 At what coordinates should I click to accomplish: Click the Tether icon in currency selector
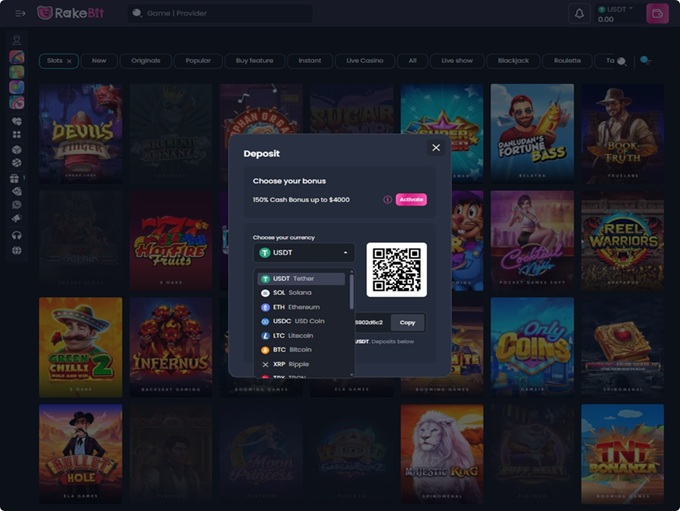coord(265,252)
